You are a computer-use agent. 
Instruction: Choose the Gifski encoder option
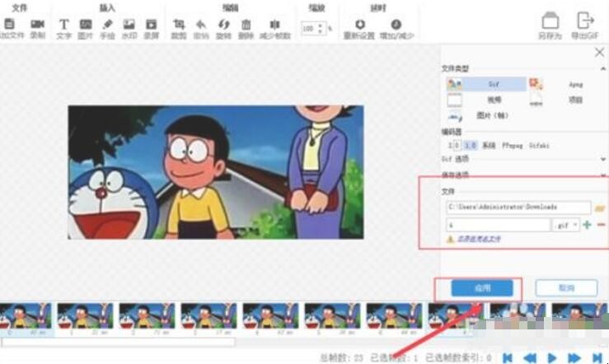tap(539, 146)
